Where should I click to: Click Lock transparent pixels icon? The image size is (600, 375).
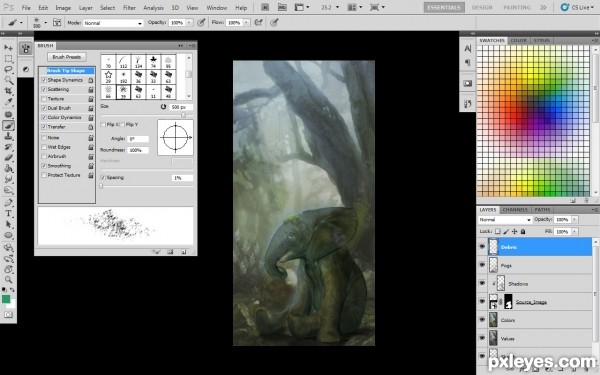[497, 232]
